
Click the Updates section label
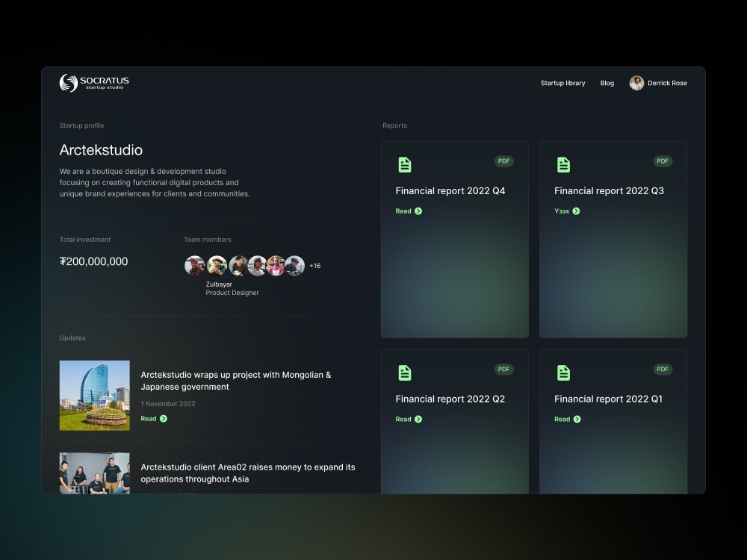coord(72,338)
